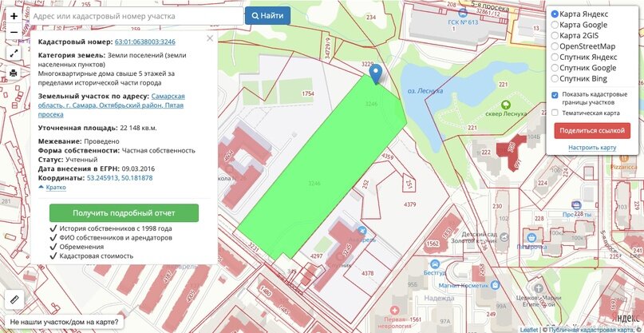Uncheck Показать кадастровые границы участков
Viewport: 644px width, 333px height.
(x=555, y=95)
